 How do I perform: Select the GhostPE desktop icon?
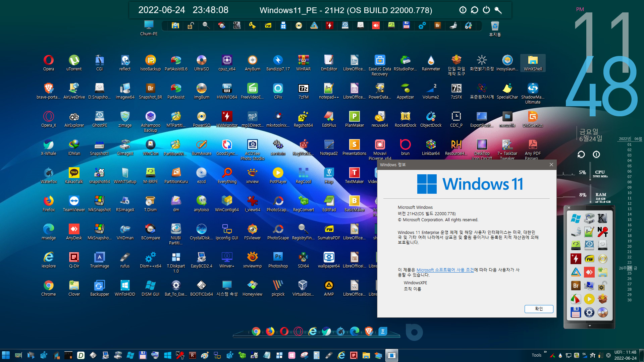(x=100, y=119)
